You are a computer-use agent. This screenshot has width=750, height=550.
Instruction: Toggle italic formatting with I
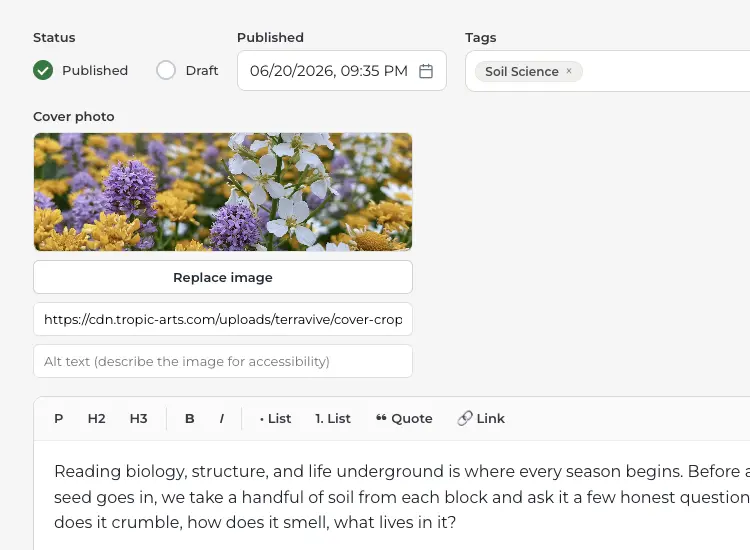coord(221,418)
